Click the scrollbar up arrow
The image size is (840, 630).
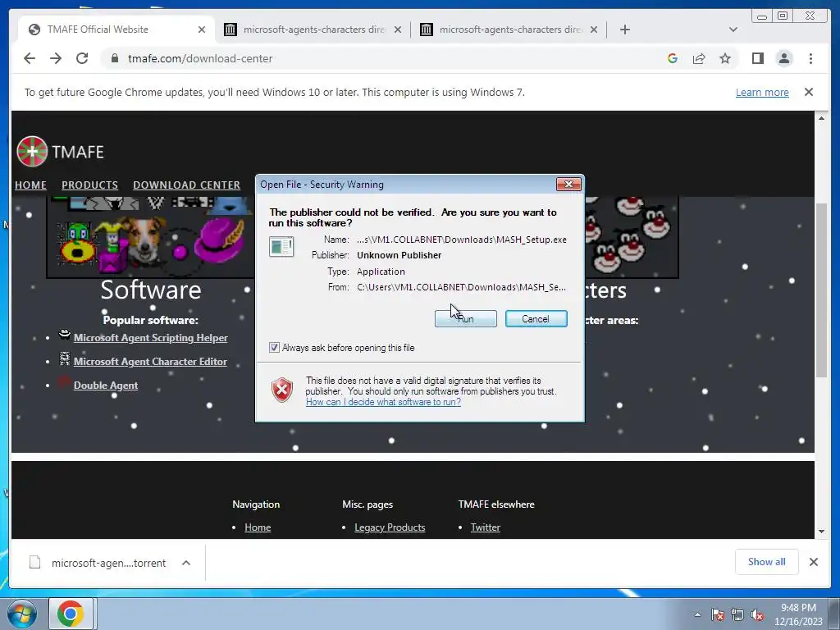point(821,118)
